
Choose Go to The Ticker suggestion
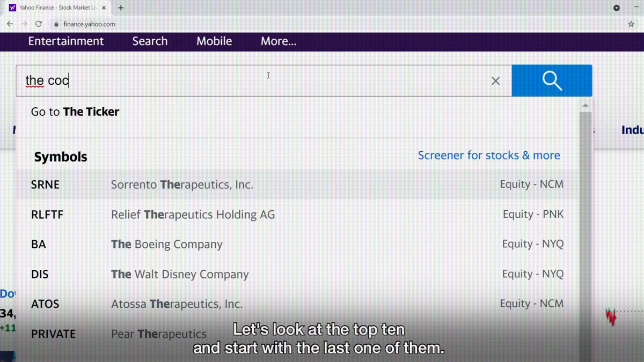[75, 112]
